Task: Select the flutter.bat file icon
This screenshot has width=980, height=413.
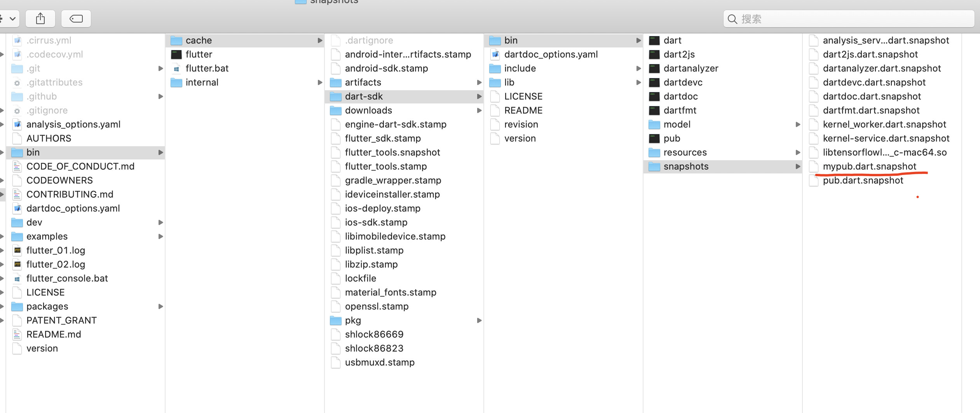Action: click(176, 68)
